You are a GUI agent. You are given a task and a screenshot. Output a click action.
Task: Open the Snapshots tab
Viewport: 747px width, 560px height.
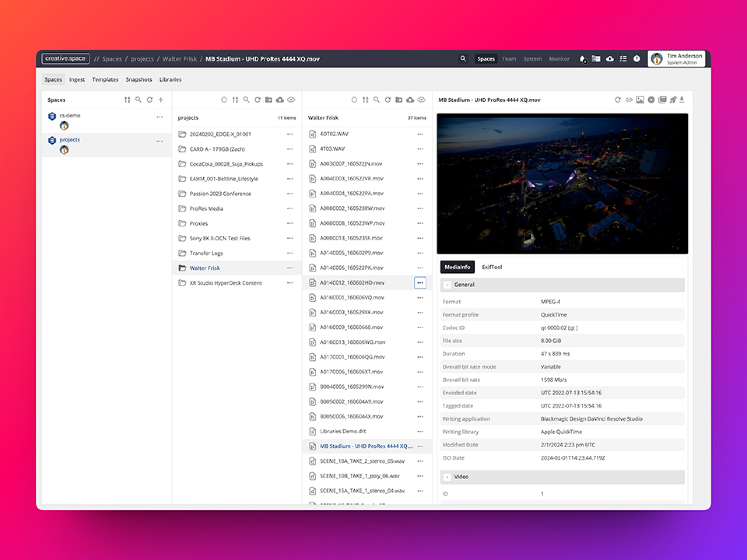pyautogui.click(x=139, y=80)
